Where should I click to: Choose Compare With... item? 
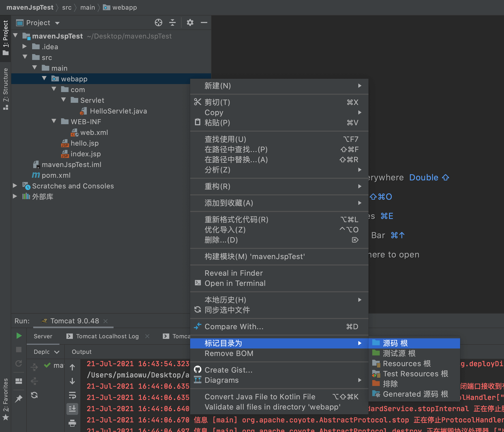(279, 327)
